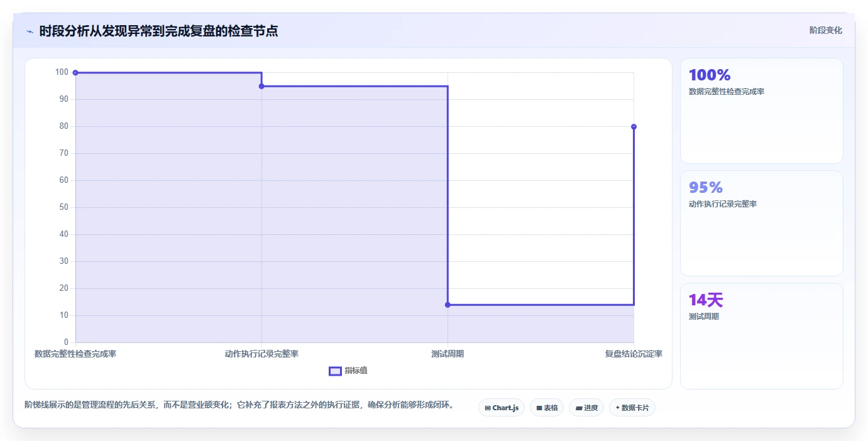868x441 pixels.
Task: Click the card caption 数据完整性检查完成率 under 100%
Action: click(727, 92)
